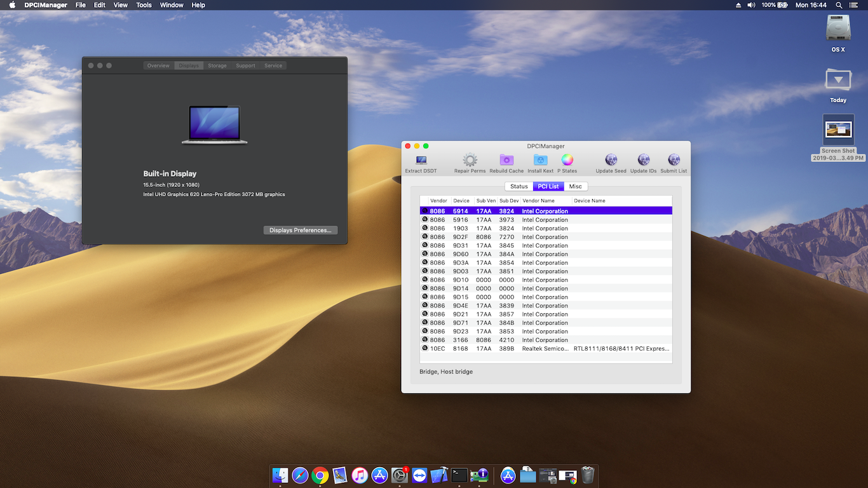Click the Repair Perms gear icon
The image size is (868, 488).
[x=470, y=159]
